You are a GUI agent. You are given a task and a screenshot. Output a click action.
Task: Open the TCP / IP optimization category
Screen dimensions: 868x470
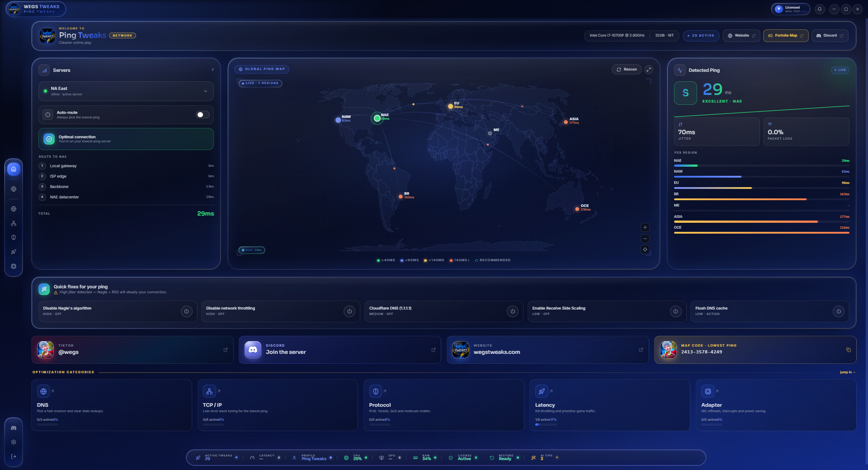(x=278, y=405)
